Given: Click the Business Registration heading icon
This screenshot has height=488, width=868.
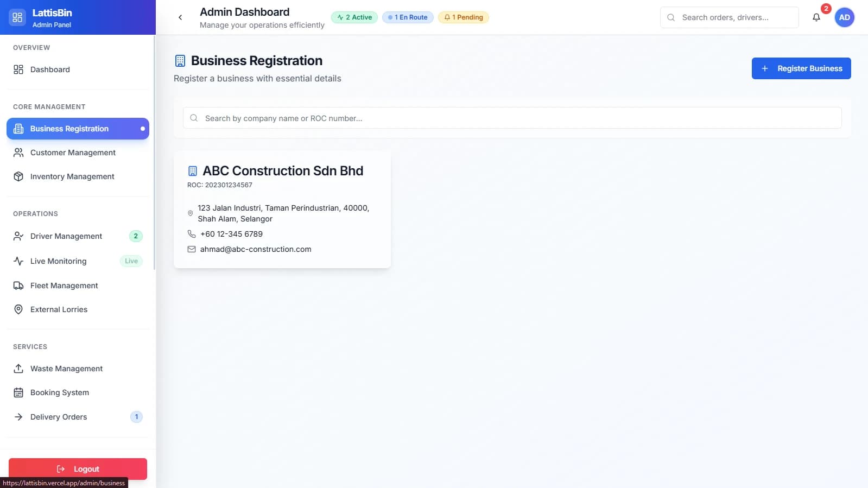Looking at the screenshot, I should tap(180, 61).
